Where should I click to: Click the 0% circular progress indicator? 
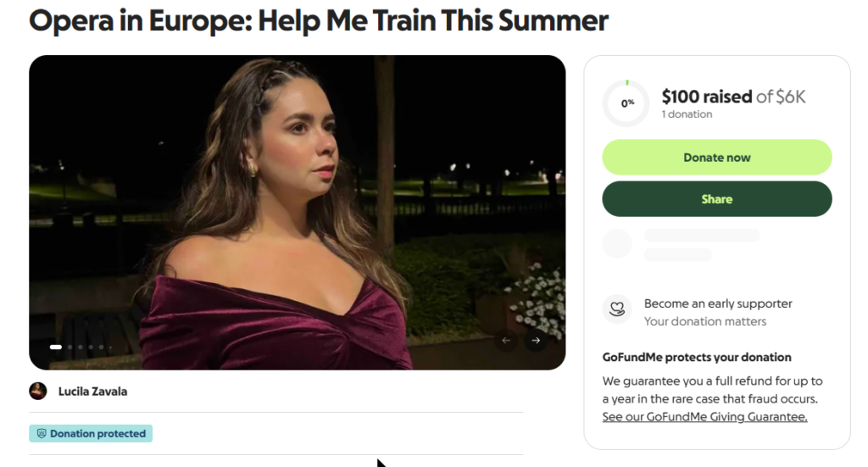(626, 103)
